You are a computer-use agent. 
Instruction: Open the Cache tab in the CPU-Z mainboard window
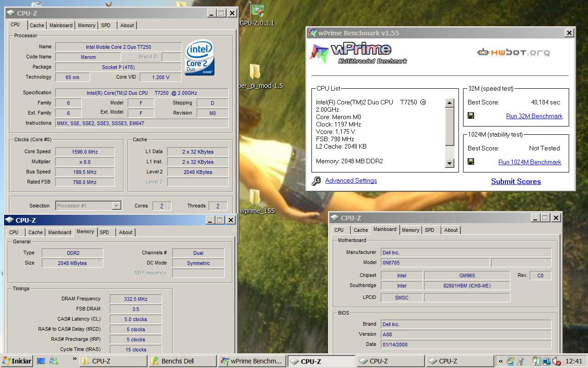[361, 230]
